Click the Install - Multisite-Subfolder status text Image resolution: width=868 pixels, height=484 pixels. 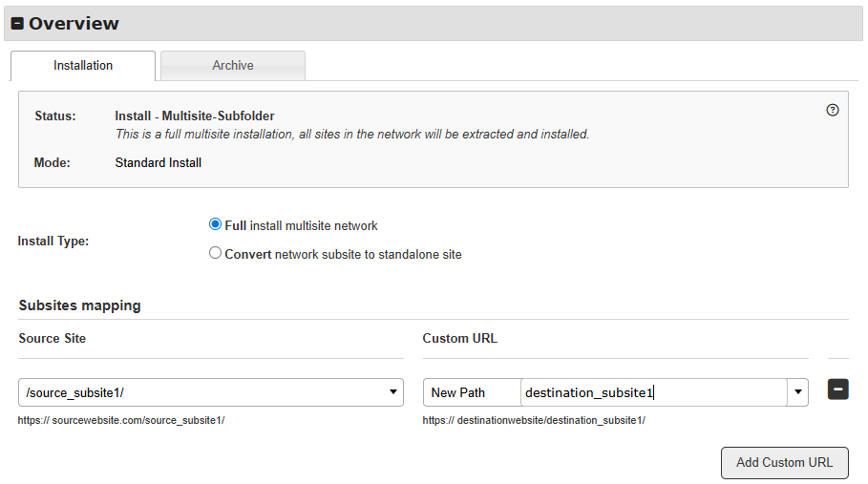pos(195,116)
